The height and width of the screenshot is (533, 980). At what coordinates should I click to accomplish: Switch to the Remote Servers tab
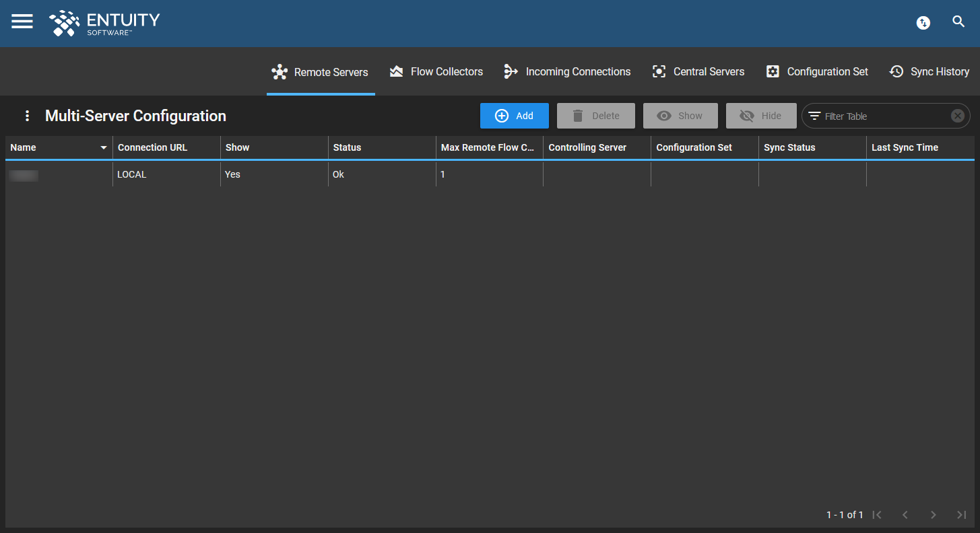click(x=321, y=72)
